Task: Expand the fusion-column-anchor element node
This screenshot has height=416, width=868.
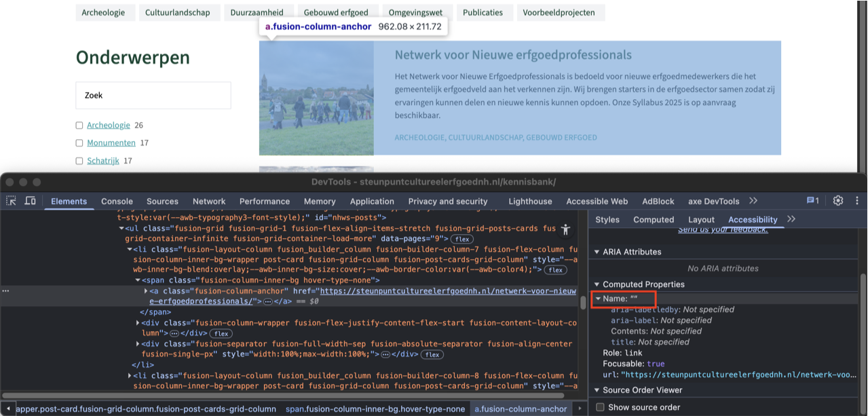Action: [x=146, y=291]
